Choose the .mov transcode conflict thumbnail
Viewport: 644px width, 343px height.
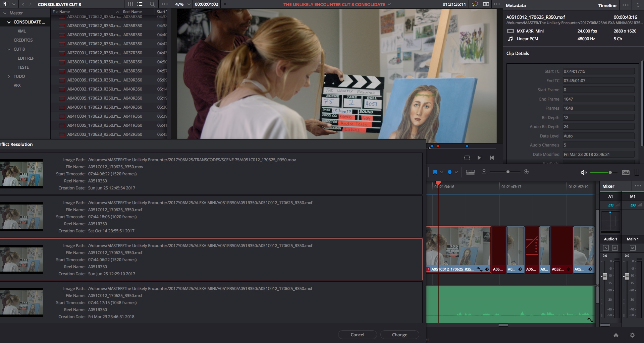click(21, 174)
